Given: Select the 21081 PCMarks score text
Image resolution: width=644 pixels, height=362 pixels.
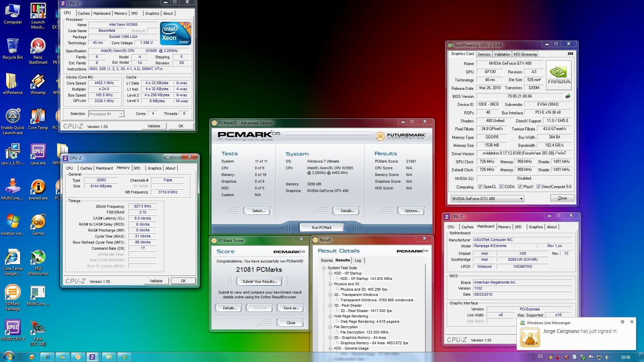Looking at the screenshot, I should pyautogui.click(x=259, y=270).
